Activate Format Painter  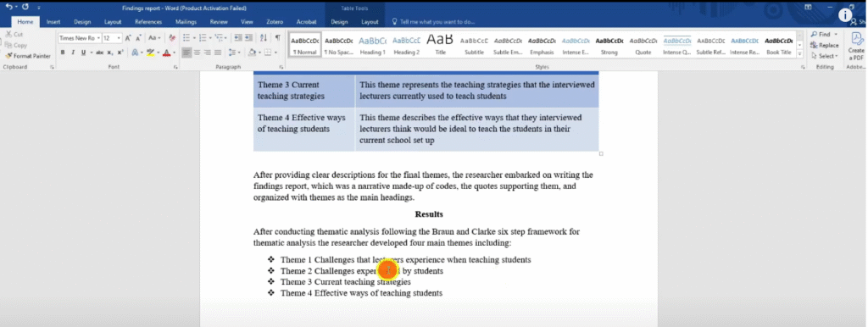pos(28,56)
